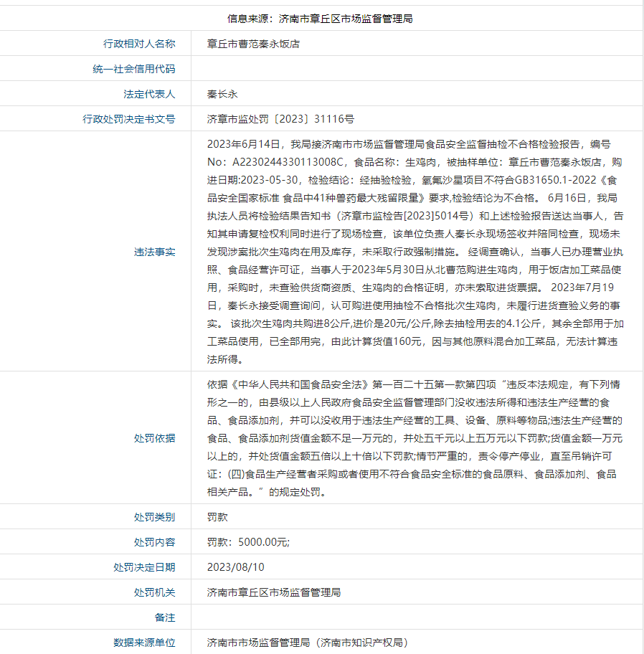The height and width of the screenshot is (654, 644).
Task: Click the line containing 济章市监检告[2023]5014号
Action: click(415, 216)
